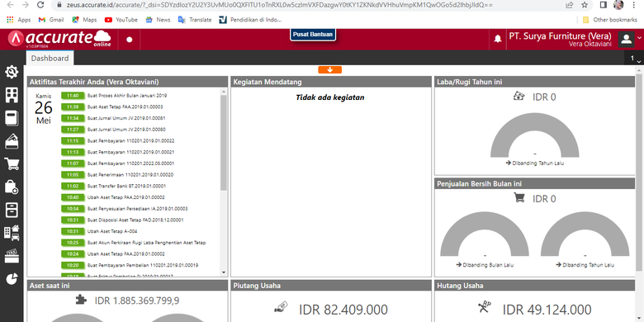
Task: Click the activity list scroll-up arrow
Action: tap(224, 92)
